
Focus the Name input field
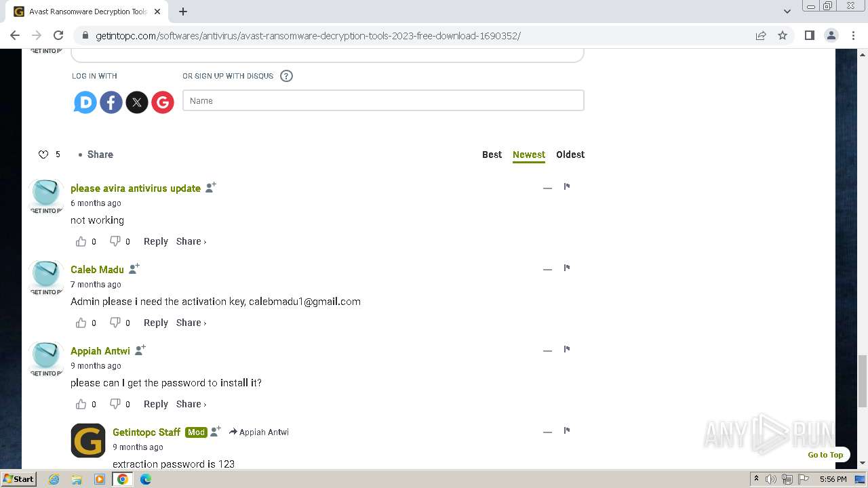383,100
